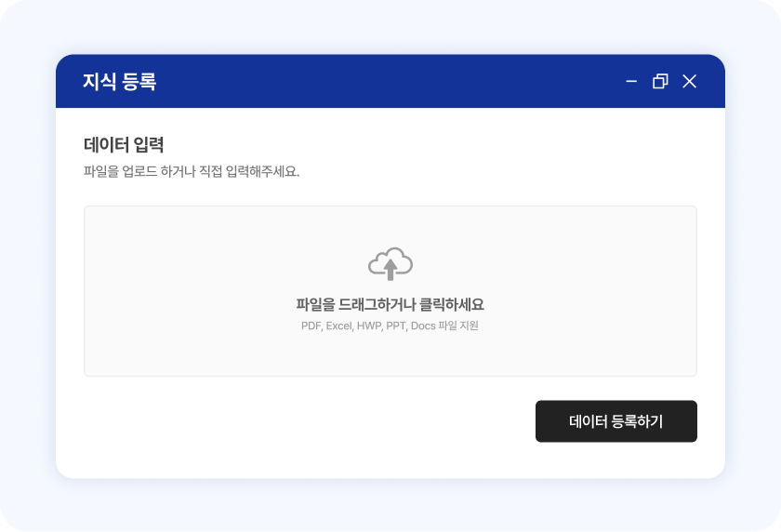This screenshot has width=781, height=532.
Task: Click PPT in the supported file list
Action: (396, 326)
